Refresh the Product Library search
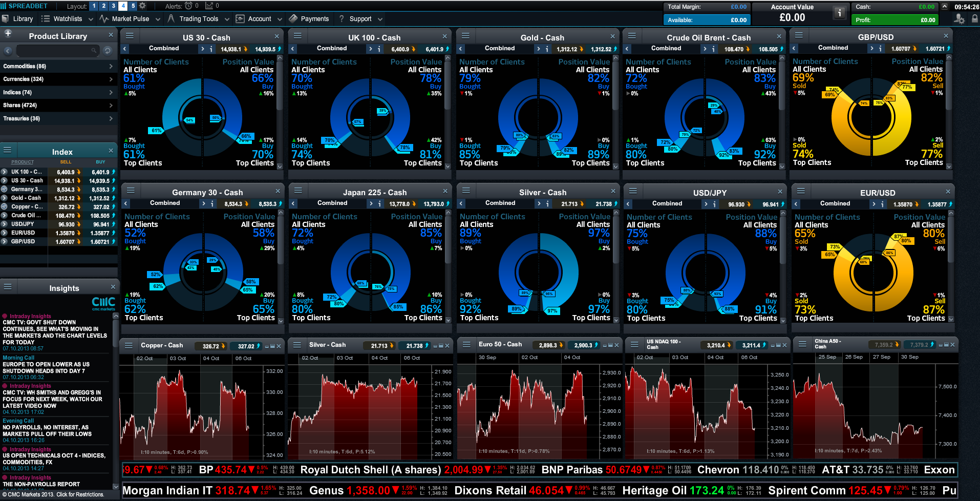980x501 pixels. [x=108, y=51]
